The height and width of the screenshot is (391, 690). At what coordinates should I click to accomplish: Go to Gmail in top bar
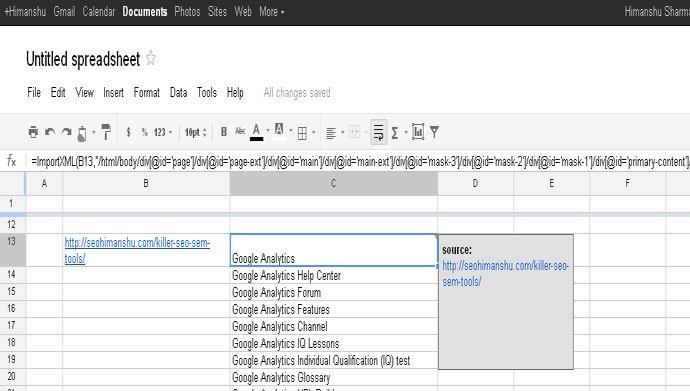point(64,11)
